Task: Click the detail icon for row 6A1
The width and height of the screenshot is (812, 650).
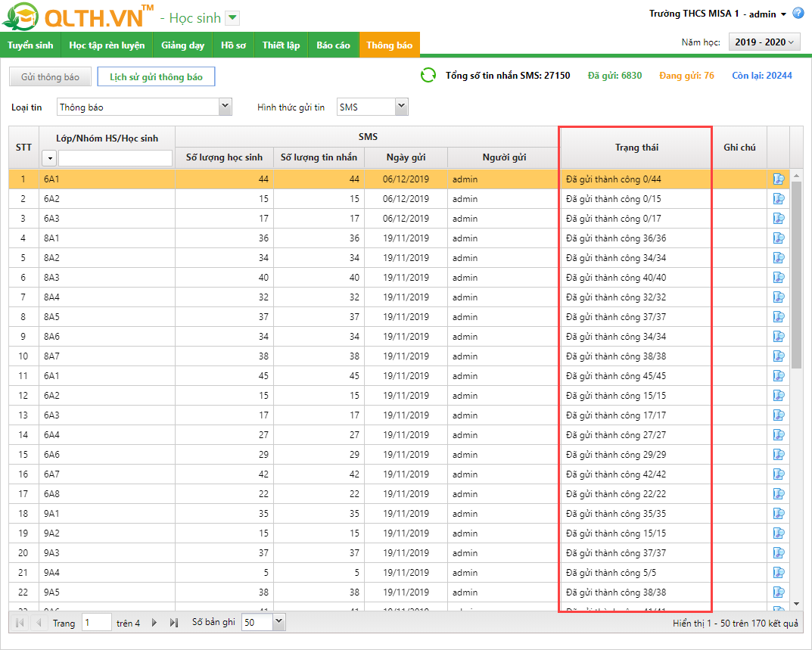Action: pos(778,179)
